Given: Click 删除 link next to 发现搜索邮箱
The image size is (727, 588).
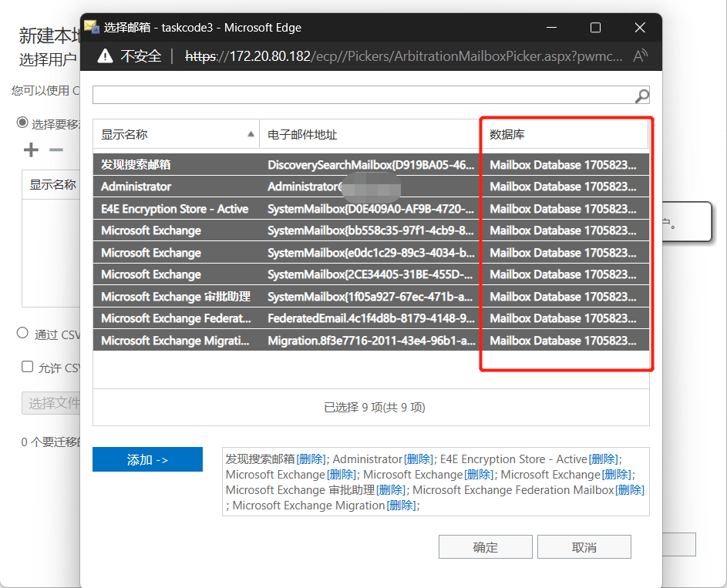Looking at the screenshot, I should pyautogui.click(x=311, y=459).
